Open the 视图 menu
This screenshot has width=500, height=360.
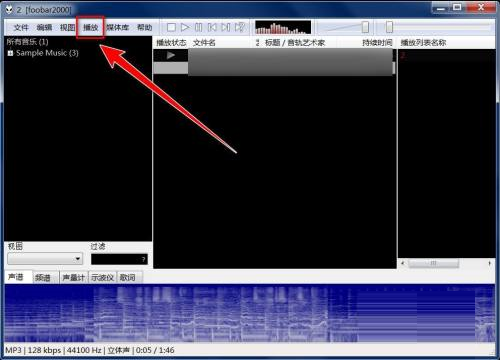click(67, 27)
